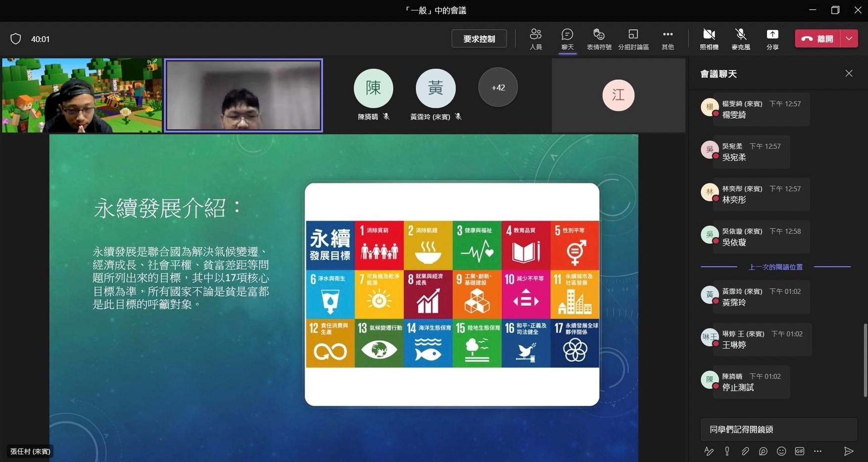The height and width of the screenshot is (462, 868).
Task: Close the Meeting chat (會議聊天) panel
Action: pos(849,73)
